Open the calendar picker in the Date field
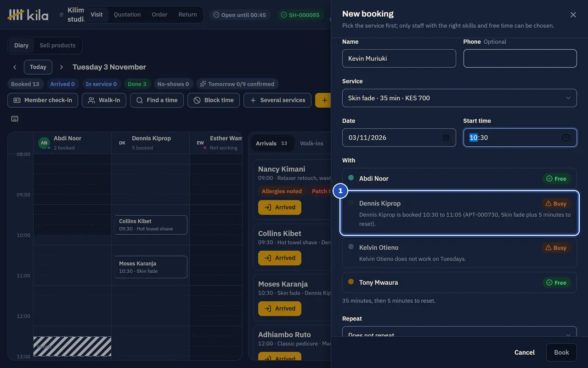Image resolution: width=588 pixels, height=368 pixels. [446, 138]
